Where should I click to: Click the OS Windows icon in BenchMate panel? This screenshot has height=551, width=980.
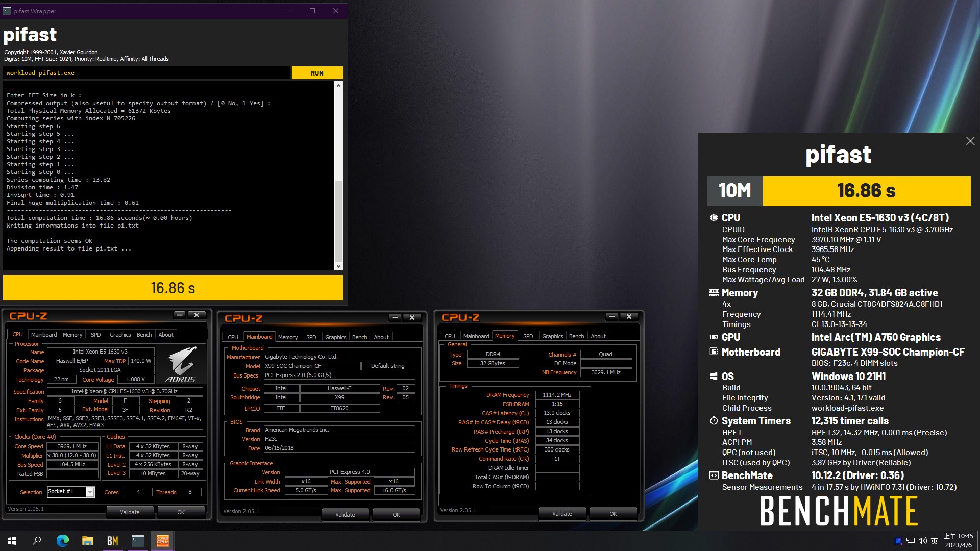[714, 377]
